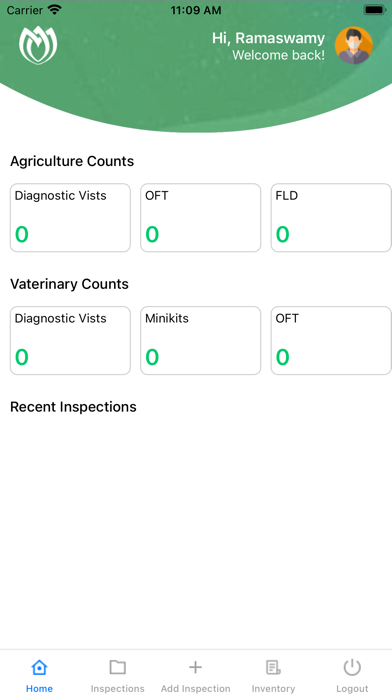The height and width of the screenshot is (696, 392).
Task: Tap the battery indicator in status bar
Action: [x=375, y=10]
